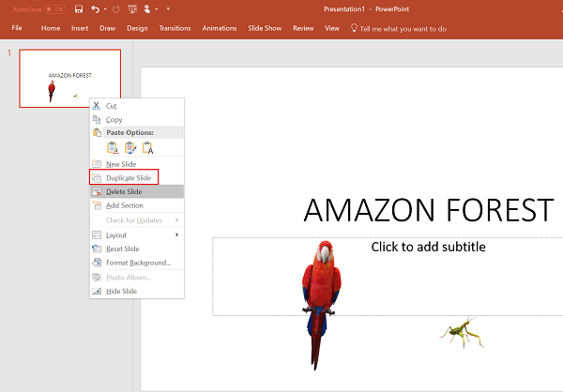
Task: Choose New Slide from context menu
Action: [137, 164]
